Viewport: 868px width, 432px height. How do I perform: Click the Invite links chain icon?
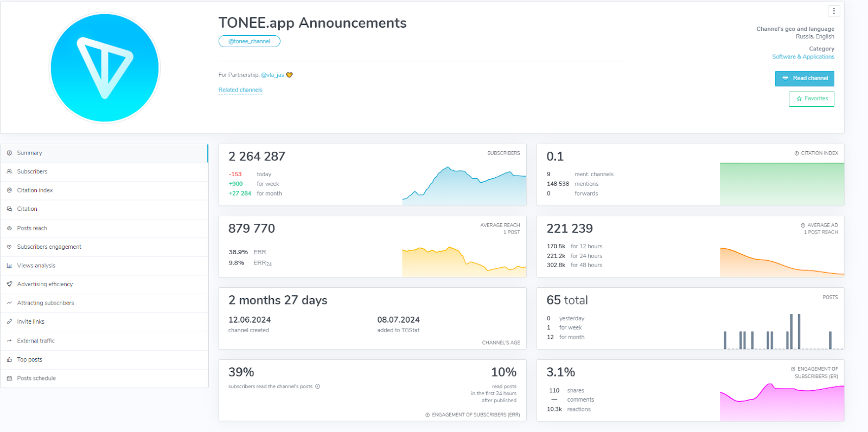point(9,322)
